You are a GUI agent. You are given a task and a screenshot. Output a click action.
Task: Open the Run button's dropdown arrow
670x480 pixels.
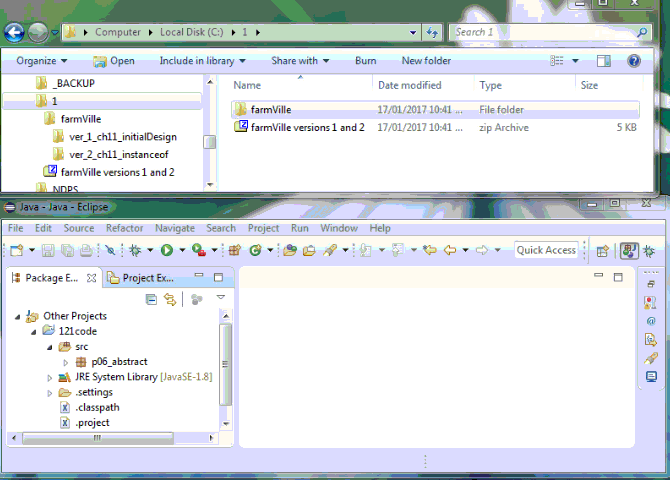[182, 250]
